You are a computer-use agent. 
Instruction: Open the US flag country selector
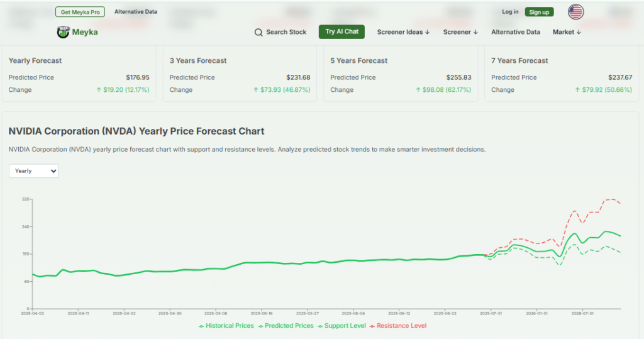[x=575, y=12]
